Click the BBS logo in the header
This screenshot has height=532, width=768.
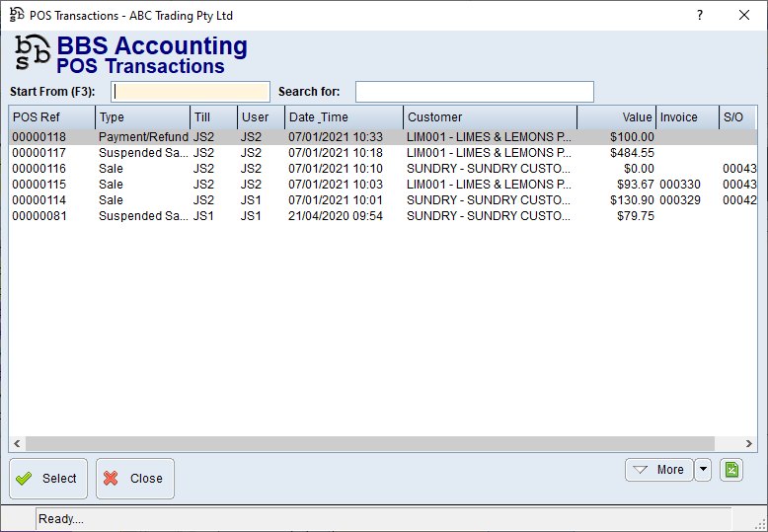click(x=32, y=56)
